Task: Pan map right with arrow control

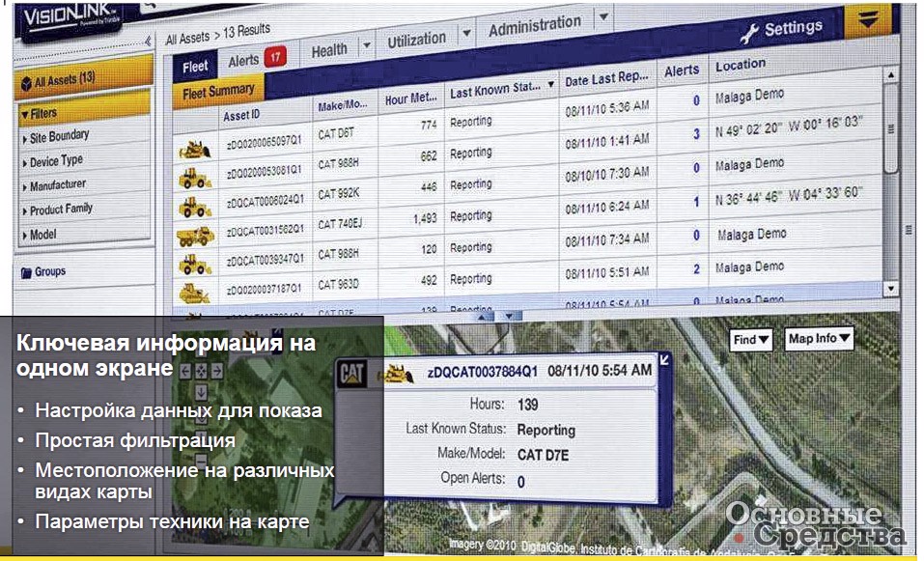Action: point(217,371)
